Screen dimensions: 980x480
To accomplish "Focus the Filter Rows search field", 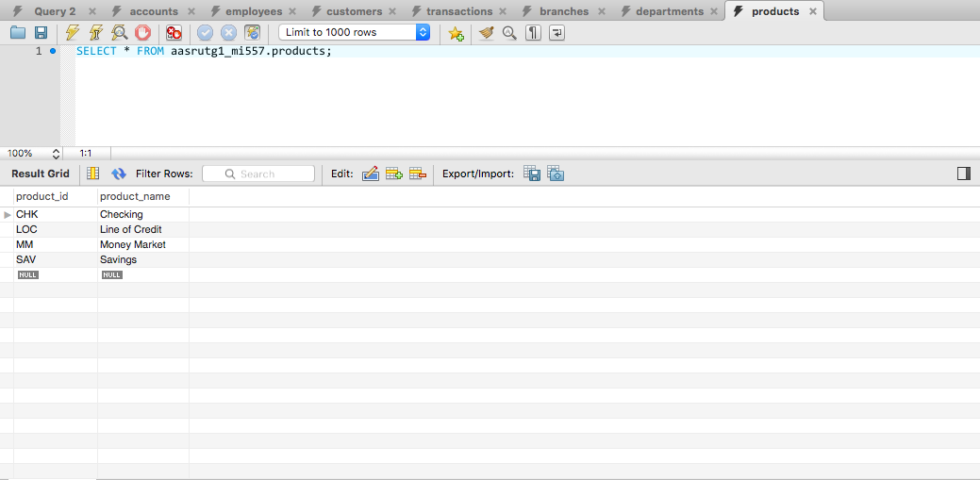I will pyautogui.click(x=258, y=174).
